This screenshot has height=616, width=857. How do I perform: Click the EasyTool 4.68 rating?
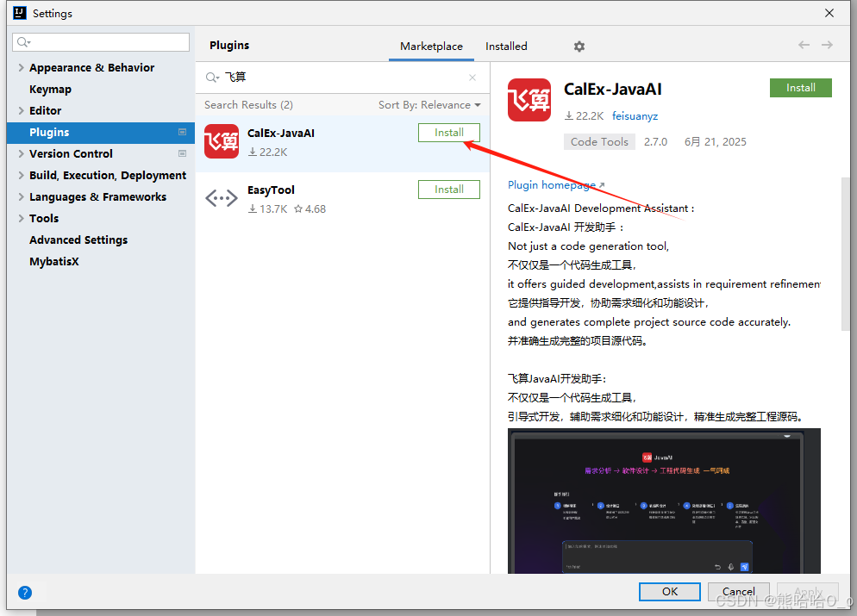[310, 209]
